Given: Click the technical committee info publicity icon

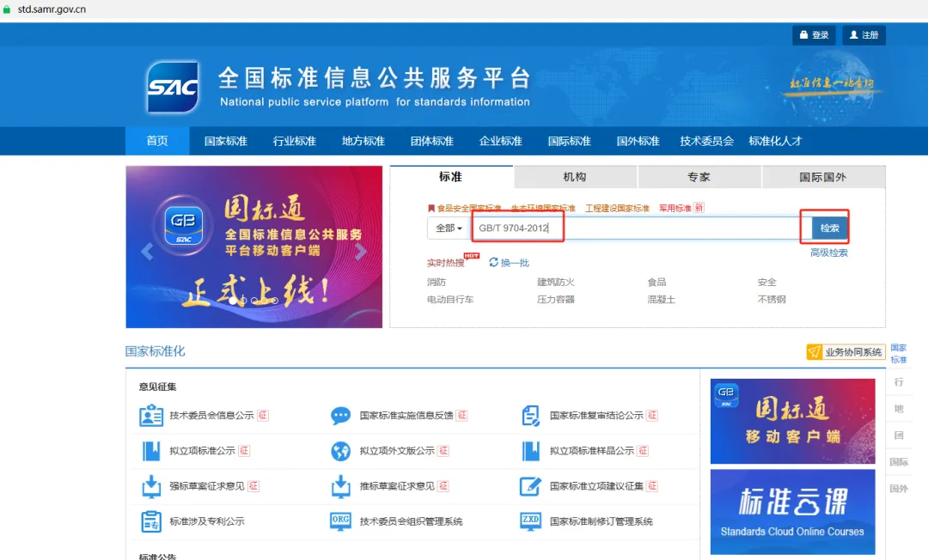Looking at the screenshot, I should point(151,416).
